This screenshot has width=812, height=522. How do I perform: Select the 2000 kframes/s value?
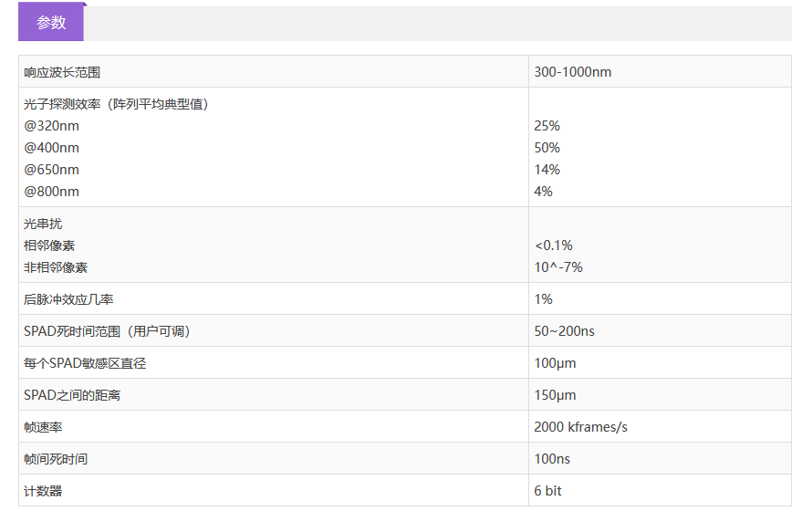(580, 427)
